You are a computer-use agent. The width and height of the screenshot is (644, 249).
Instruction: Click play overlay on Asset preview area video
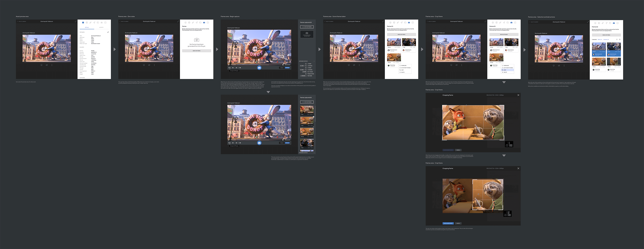coord(46,48)
